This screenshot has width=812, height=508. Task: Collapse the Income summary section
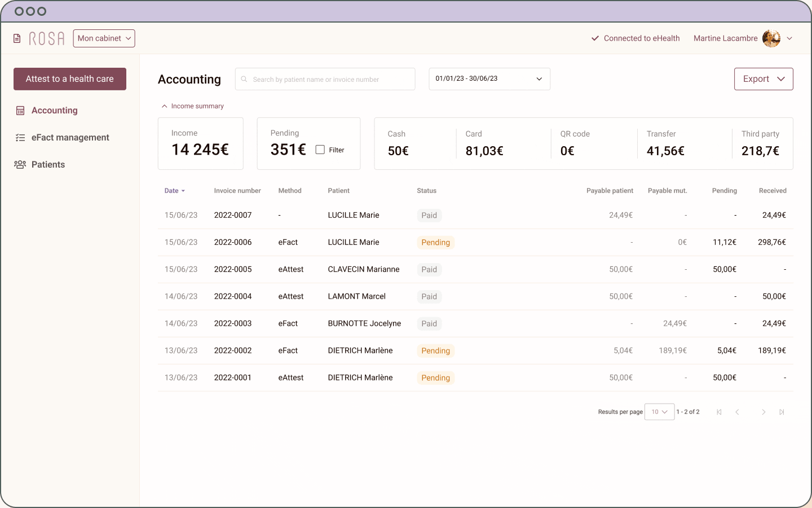[193, 106]
